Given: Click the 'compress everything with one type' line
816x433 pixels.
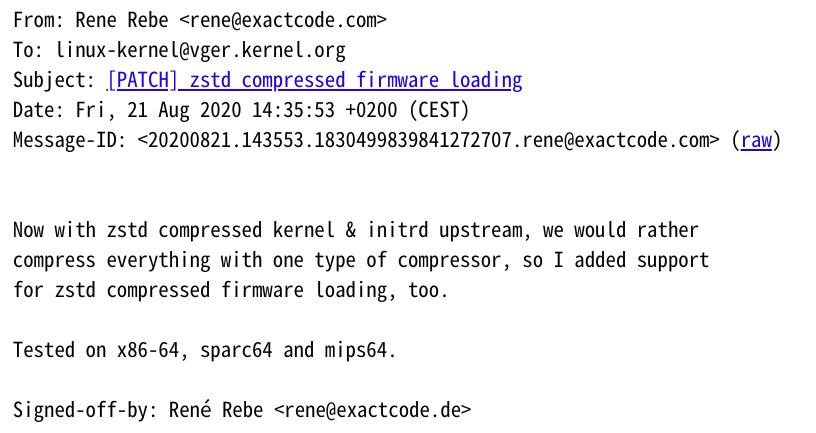Looking at the screenshot, I should point(361,260).
